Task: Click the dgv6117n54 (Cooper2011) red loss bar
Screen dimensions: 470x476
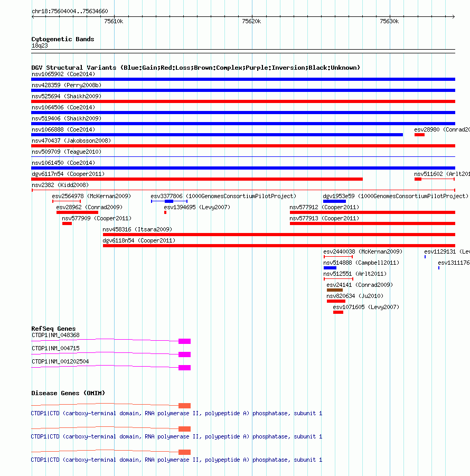Action: coord(197,179)
